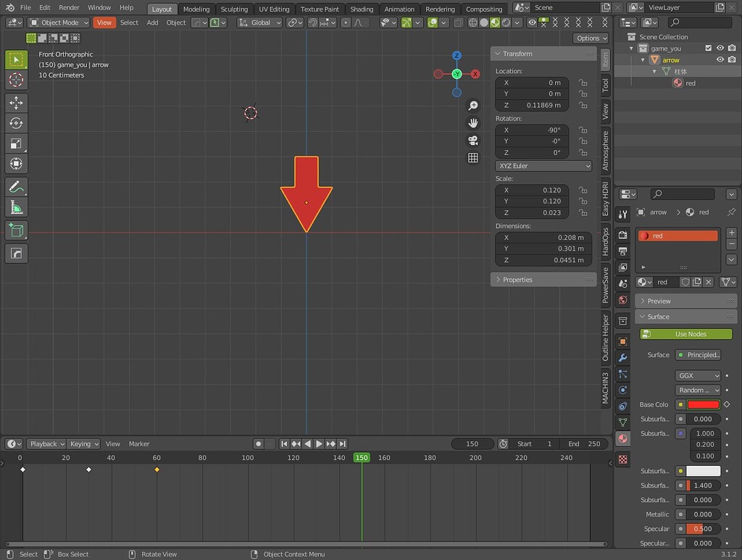Open the Object Data mesh properties tab
The image size is (742, 560).
pos(622,422)
